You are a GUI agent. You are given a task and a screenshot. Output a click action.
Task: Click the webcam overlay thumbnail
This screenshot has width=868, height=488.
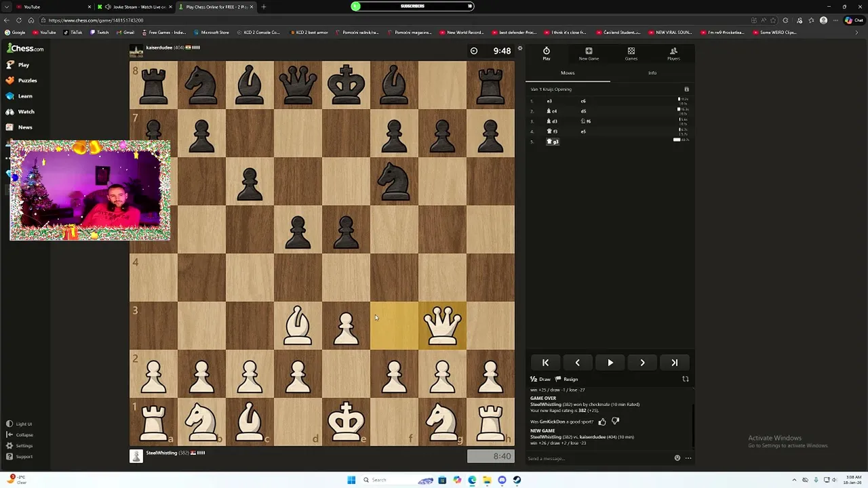pyautogui.click(x=90, y=190)
